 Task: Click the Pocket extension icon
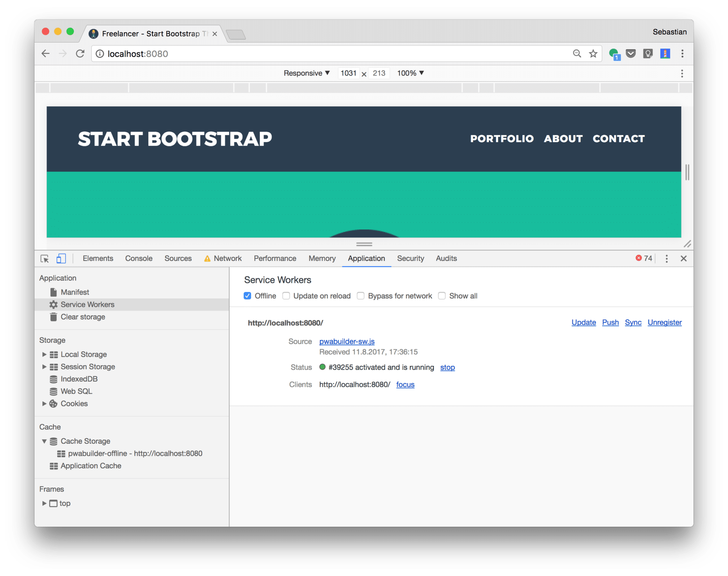click(x=631, y=53)
